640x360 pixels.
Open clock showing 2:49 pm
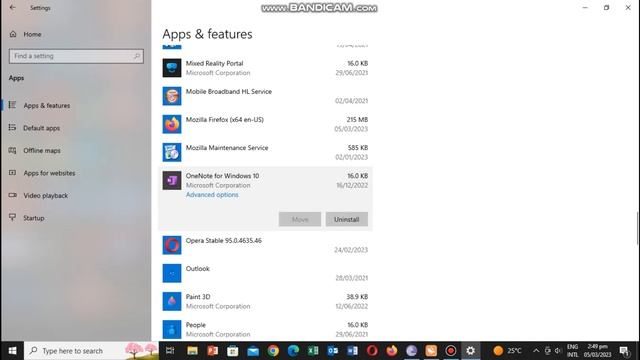pyautogui.click(x=597, y=351)
